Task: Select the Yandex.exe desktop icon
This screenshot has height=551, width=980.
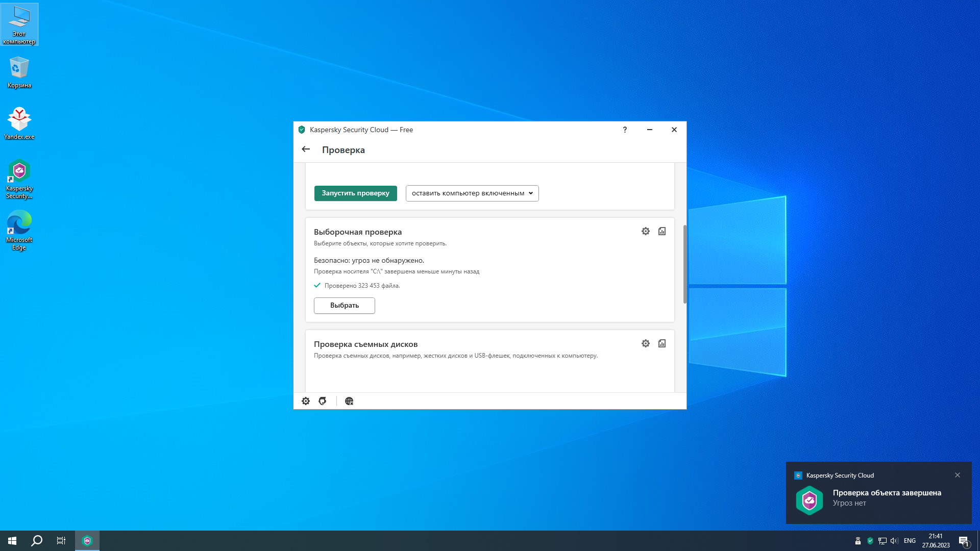Action: pyautogui.click(x=19, y=122)
